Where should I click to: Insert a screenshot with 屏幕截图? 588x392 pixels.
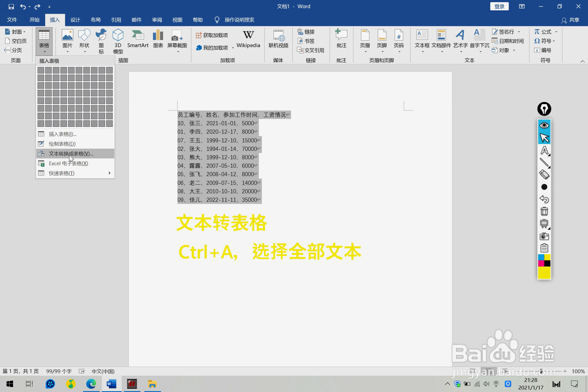176,40
